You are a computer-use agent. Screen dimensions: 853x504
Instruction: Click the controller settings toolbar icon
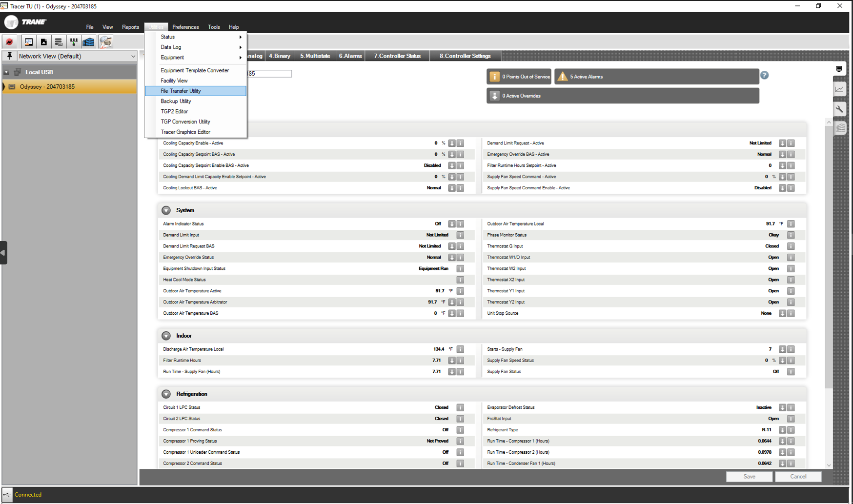point(59,42)
